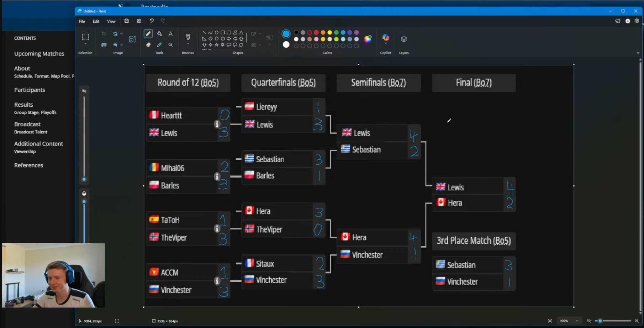Open the Layers panel
The image size is (644, 328).
pos(403,39)
